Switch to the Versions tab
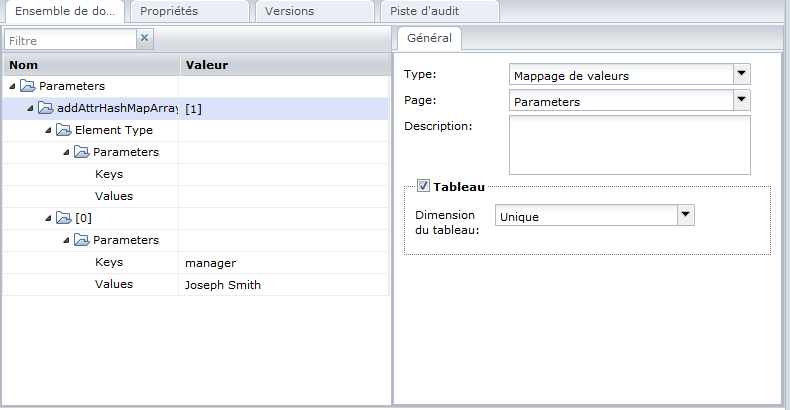The image size is (790, 410). tap(314, 11)
